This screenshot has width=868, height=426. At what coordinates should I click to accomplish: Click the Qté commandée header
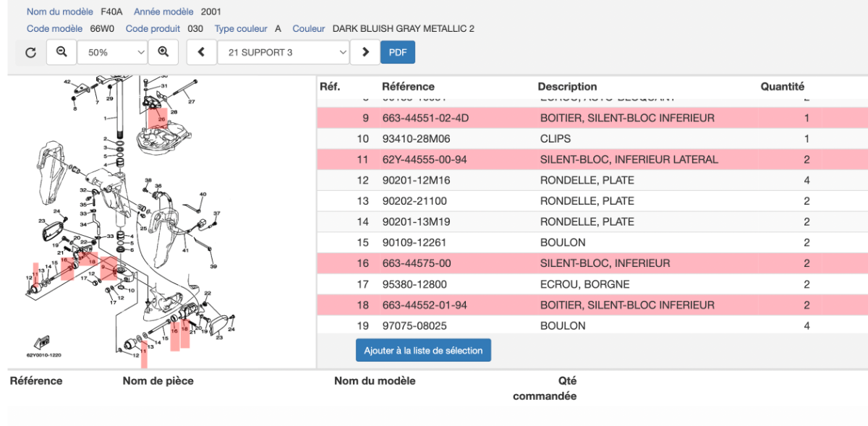(x=545, y=388)
